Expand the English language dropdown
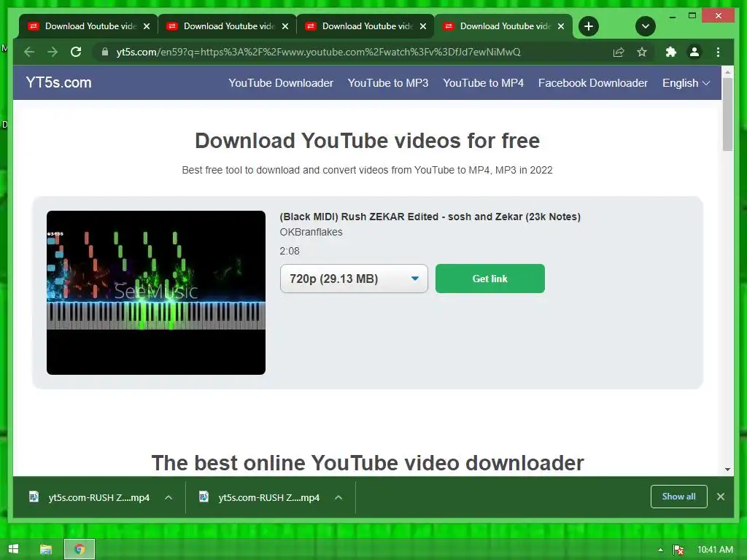Viewport: 747px width, 560px height. 686,83
